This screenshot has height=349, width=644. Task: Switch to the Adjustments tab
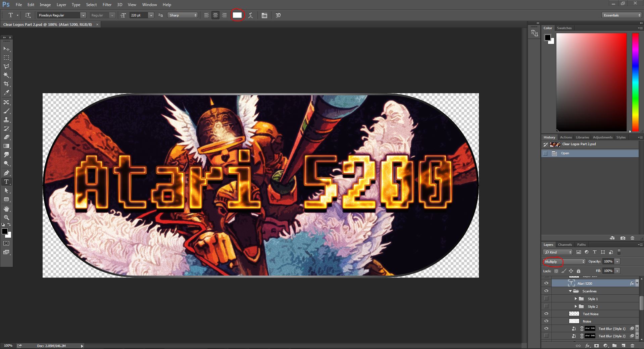click(602, 137)
